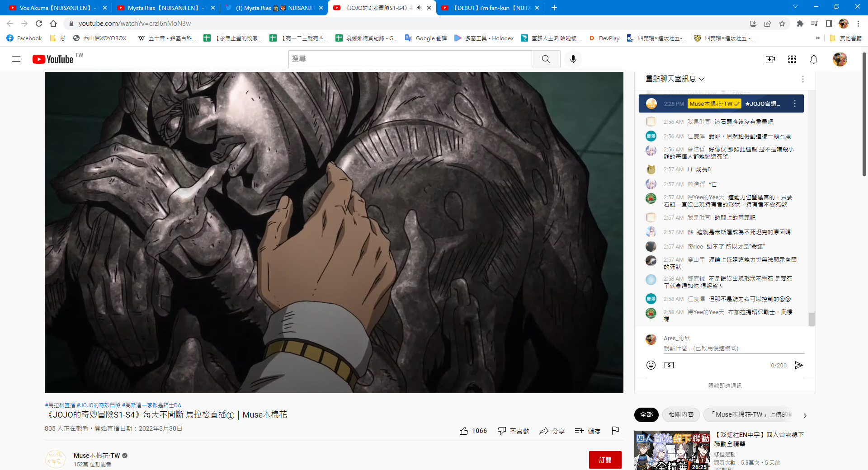This screenshot has height=470, width=868.
Task: Open the YouTube account avatar menu
Action: pos(840,59)
